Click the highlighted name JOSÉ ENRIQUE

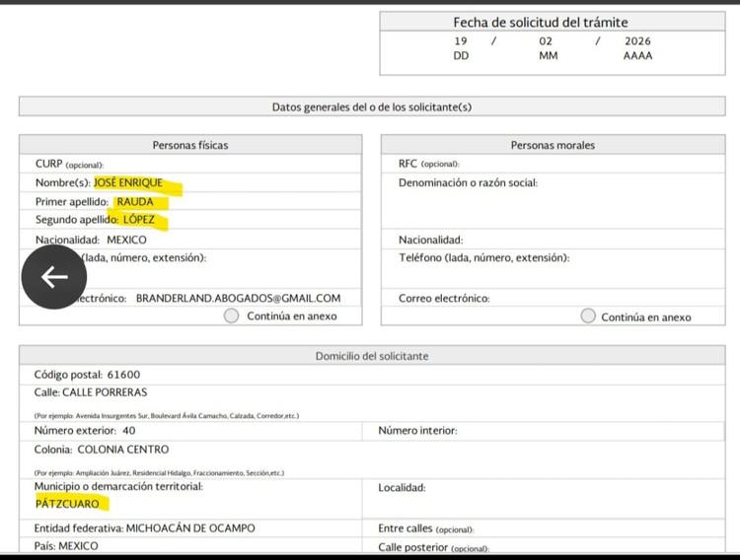(128, 182)
